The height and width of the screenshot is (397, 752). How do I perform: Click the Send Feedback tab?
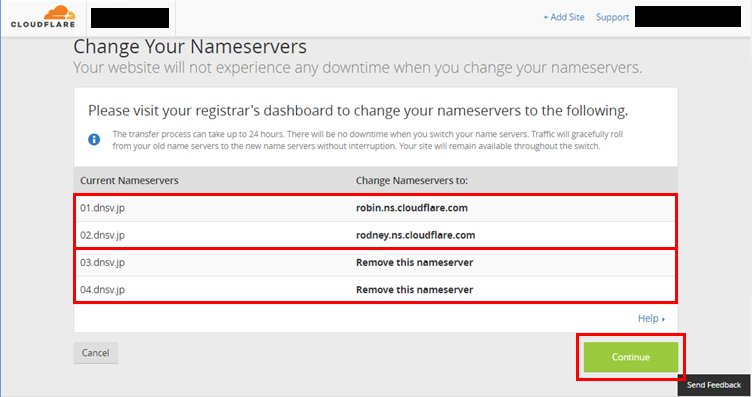(714, 385)
